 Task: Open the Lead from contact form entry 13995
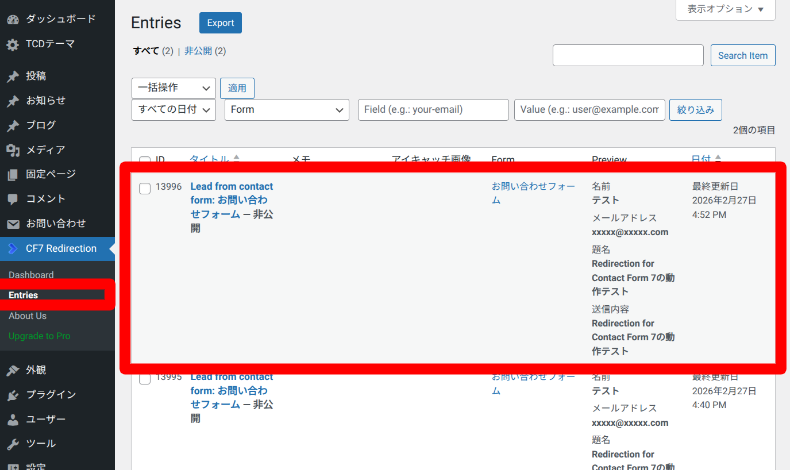pyautogui.click(x=232, y=390)
